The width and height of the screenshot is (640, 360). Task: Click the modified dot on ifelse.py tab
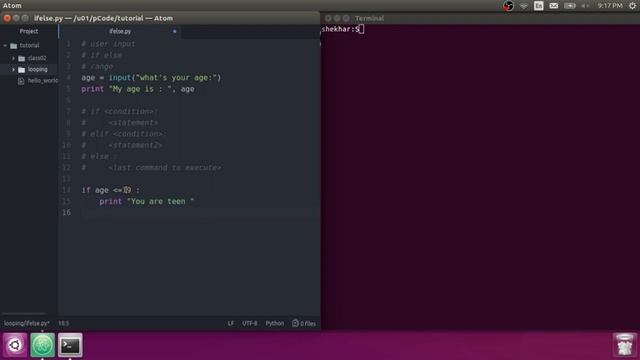174,31
